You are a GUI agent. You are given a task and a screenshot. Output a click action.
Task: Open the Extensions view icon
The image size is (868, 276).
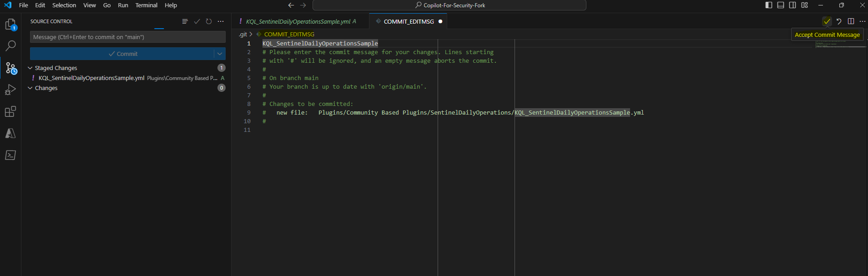coord(10,111)
